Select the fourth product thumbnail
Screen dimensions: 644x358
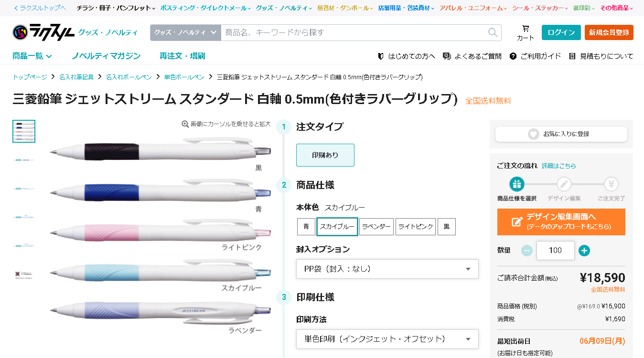click(x=24, y=217)
